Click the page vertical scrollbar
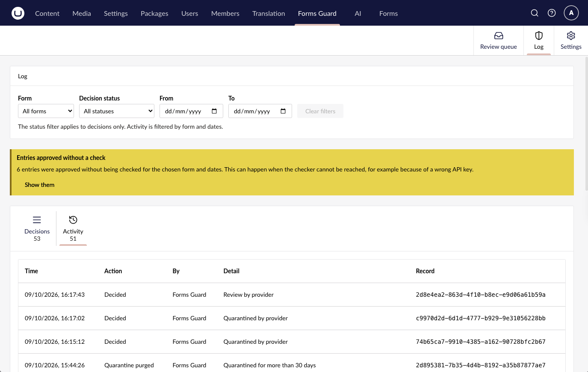The width and height of the screenshot is (588, 372). coord(586,124)
